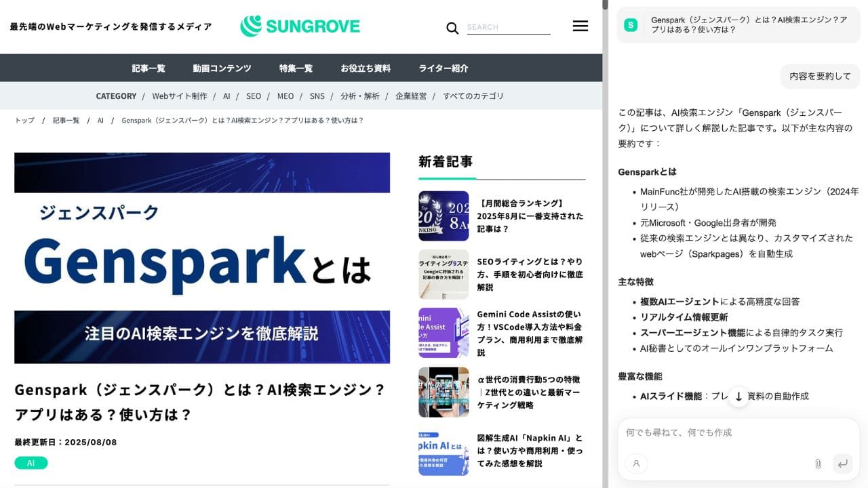Open Gemini Code Assist article thumbnail
This screenshot has width=868, height=488.
[x=443, y=333]
